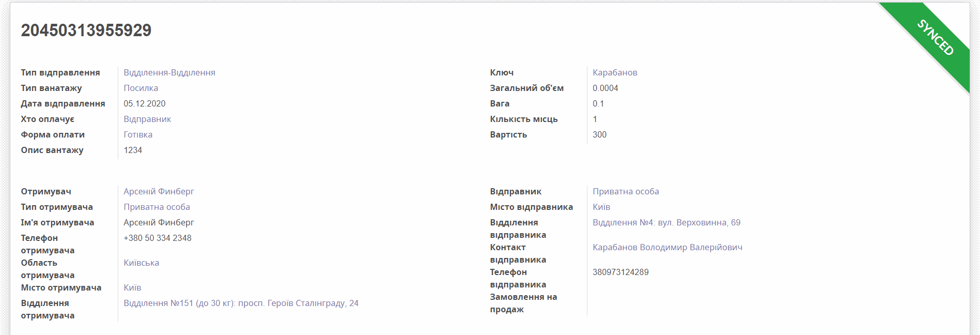
Task: Select sender phone 380973124289
Action: [x=620, y=272]
